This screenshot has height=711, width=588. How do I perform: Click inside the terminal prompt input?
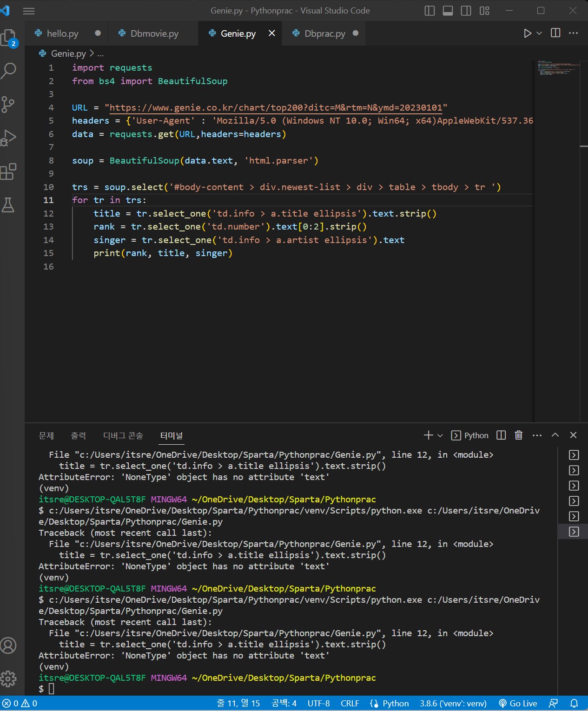point(52,689)
